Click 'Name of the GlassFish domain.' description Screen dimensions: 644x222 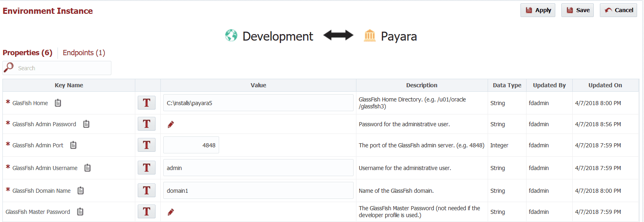tap(396, 191)
